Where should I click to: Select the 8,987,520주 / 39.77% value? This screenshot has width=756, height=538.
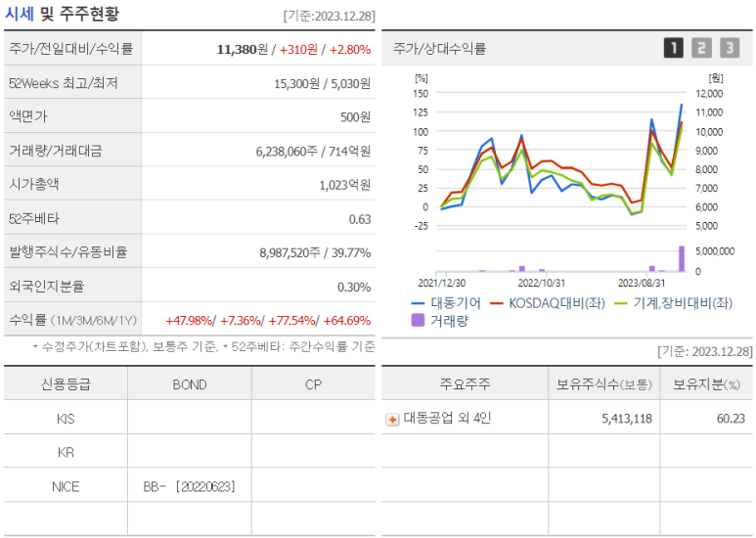(315, 252)
